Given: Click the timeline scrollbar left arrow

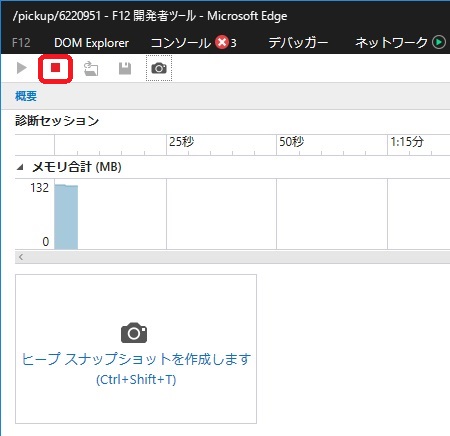Looking at the screenshot, I should click(21, 257).
